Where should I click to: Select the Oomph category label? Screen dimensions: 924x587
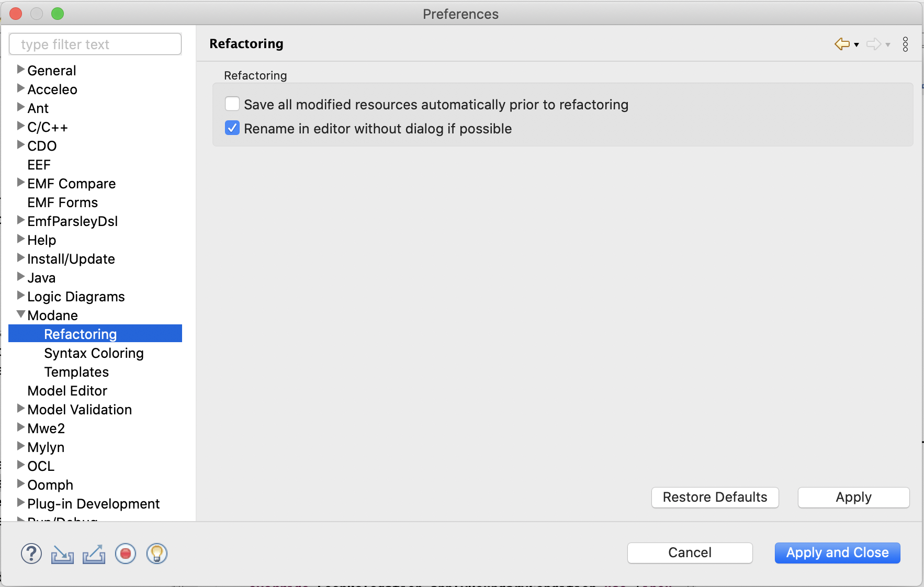point(50,485)
